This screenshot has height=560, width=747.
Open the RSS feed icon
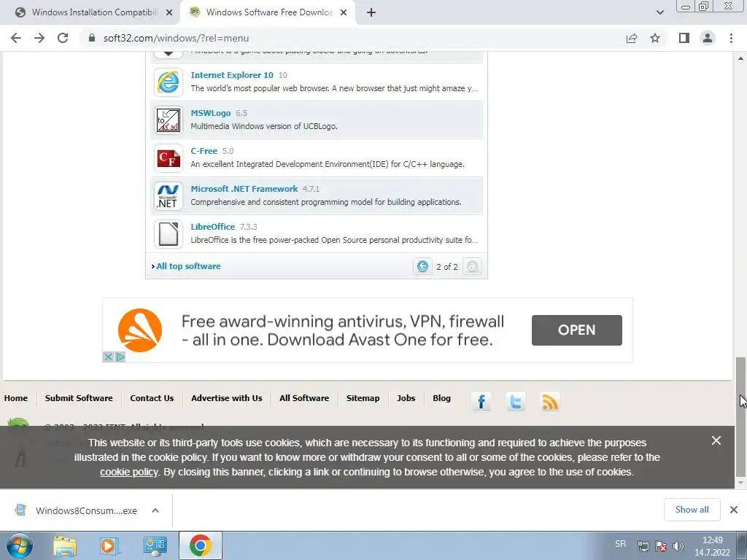pos(550,402)
